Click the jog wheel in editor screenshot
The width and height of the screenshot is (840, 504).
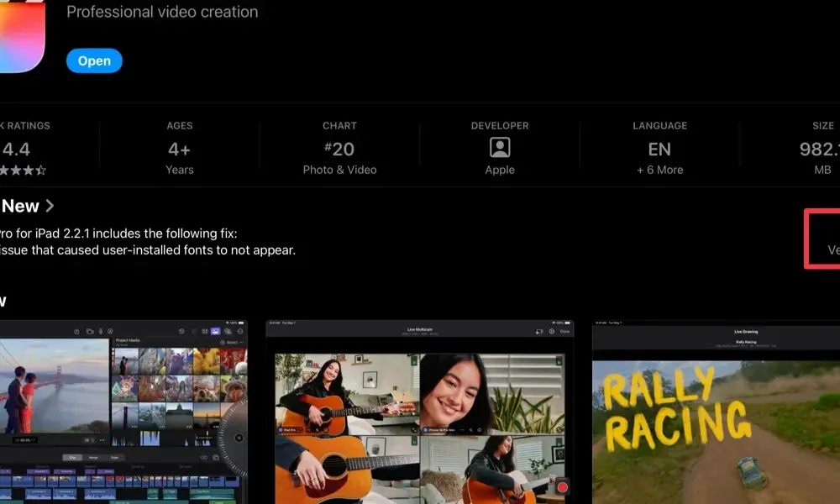coord(238,438)
